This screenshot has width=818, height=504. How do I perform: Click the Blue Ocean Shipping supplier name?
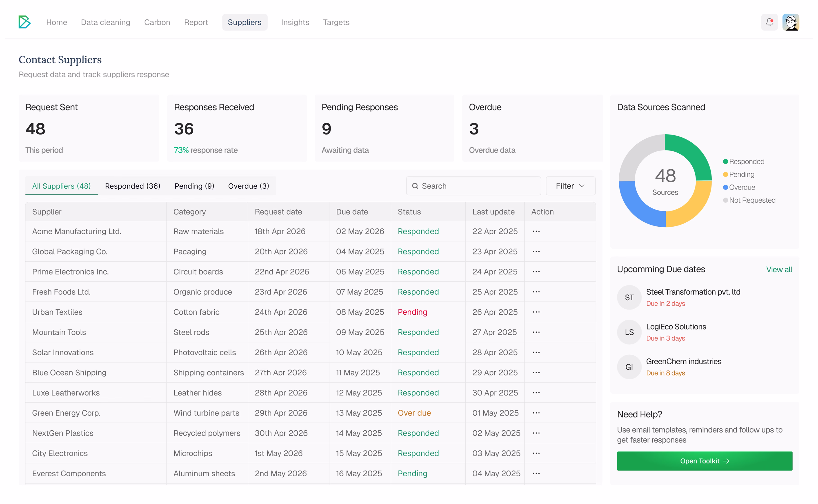69,372
